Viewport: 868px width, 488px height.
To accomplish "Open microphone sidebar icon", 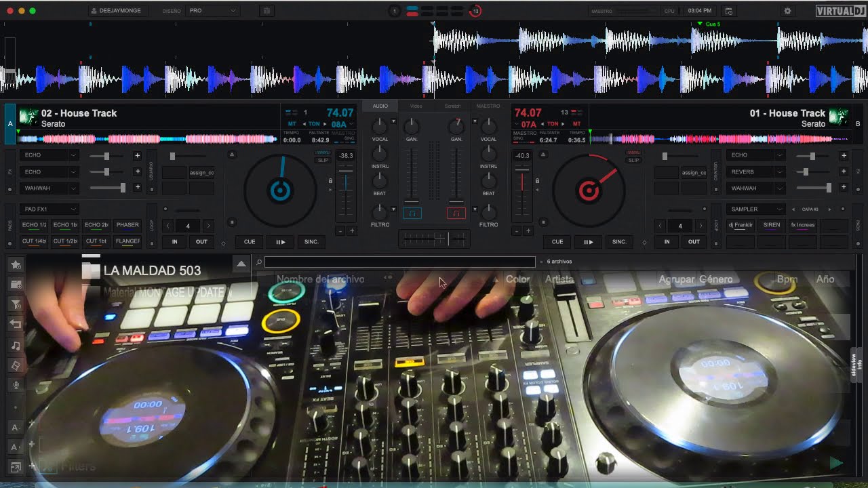I will 16,386.
